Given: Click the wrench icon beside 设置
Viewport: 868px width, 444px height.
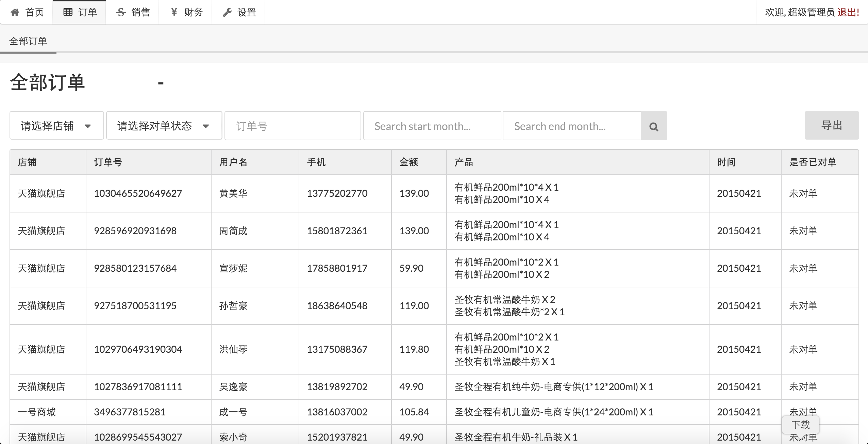Looking at the screenshot, I should pyautogui.click(x=227, y=13).
